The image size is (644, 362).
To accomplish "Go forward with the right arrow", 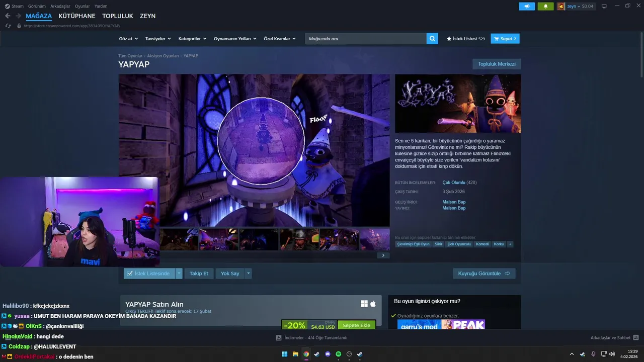I will click(x=19, y=16).
